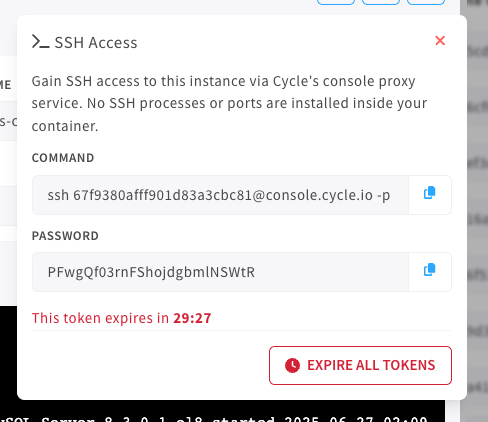Click the 29:27 token countdown
Screen dimensions: 488x422
point(192,318)
